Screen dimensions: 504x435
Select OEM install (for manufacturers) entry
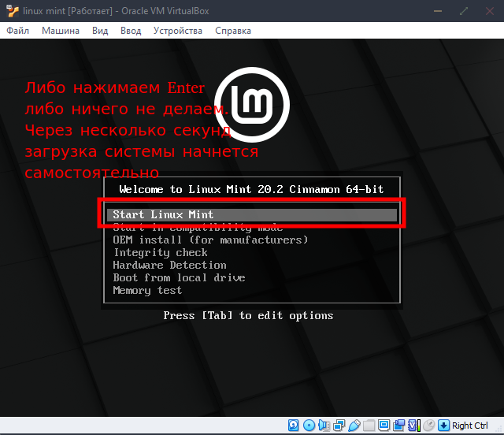pos(210,240)
